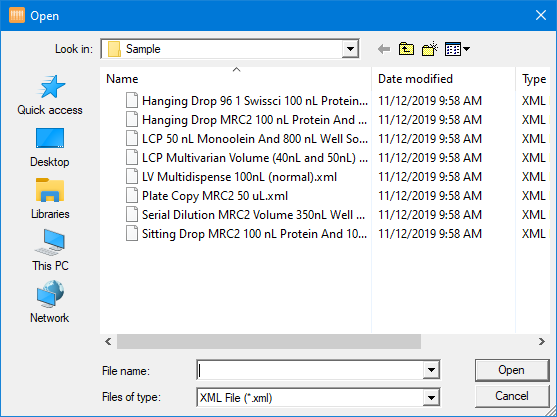Select Desktop in the places bar
The width and height of the screenshot is (557, 417).
click(50, 147)
